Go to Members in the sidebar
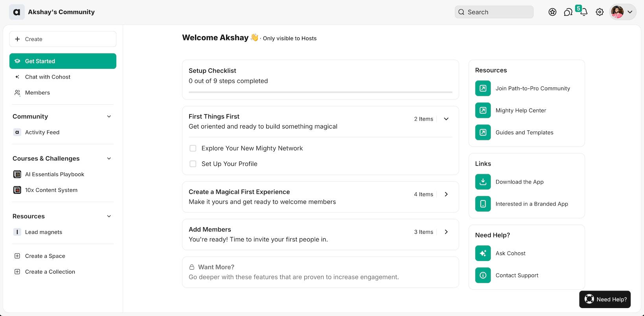644x316 pixels. point(37,93)
